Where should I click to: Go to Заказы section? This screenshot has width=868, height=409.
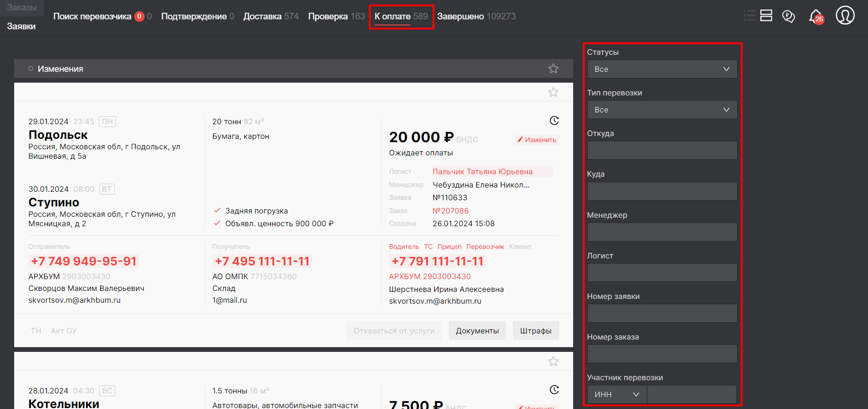22,8
